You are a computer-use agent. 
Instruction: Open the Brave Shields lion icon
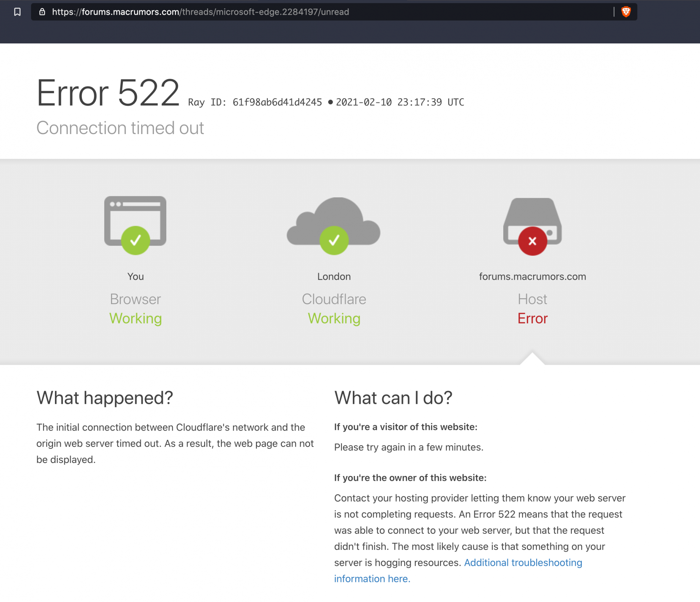[626, 12]
